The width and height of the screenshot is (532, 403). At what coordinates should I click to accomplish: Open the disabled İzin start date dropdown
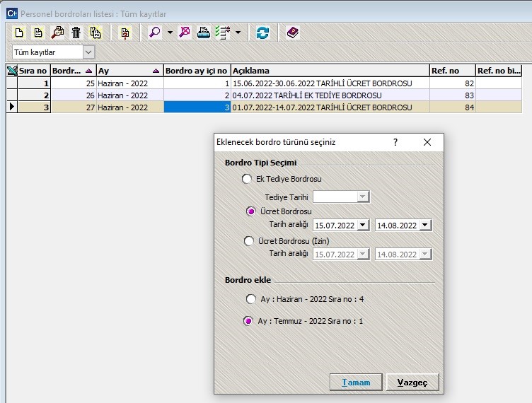(363, 255)
